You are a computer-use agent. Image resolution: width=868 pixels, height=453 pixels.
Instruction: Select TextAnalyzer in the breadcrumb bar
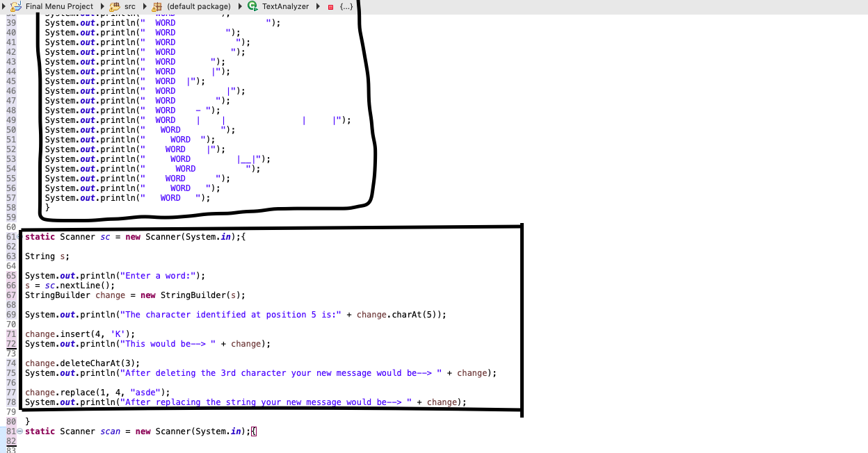[284, 6]
